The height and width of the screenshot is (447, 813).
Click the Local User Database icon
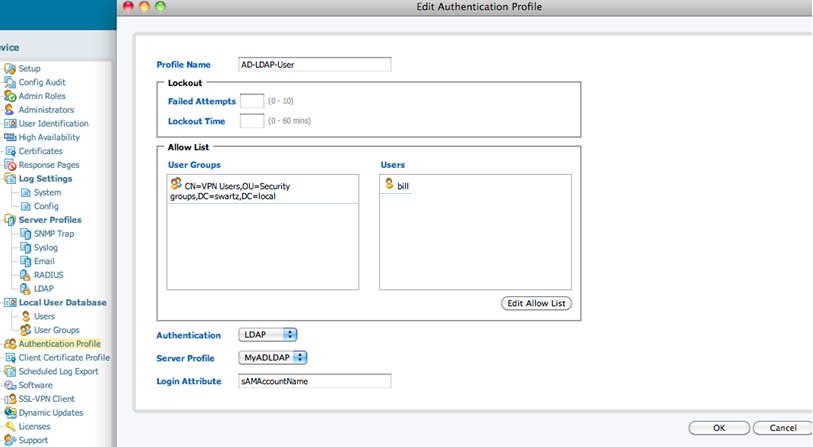(x=10, y=302)
